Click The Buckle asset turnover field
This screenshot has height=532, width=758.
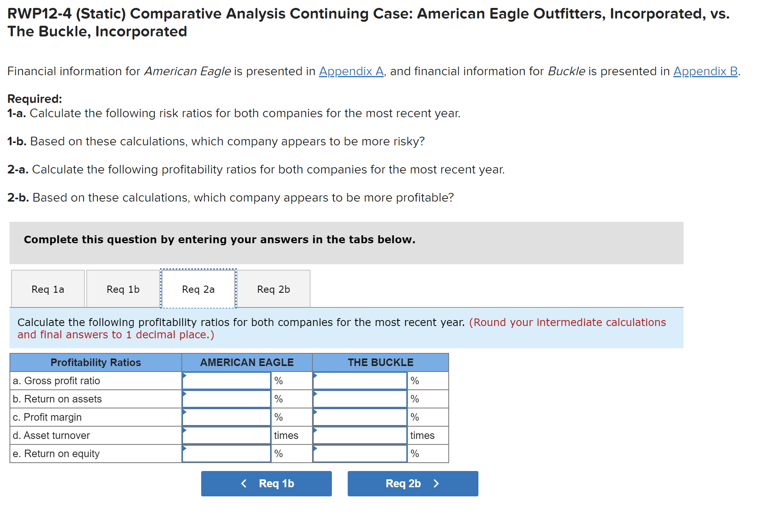[x=359, y=435]
